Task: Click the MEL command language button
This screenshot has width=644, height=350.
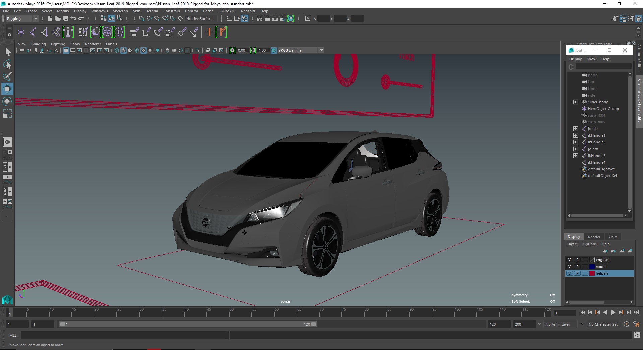Action: point(13,335)
